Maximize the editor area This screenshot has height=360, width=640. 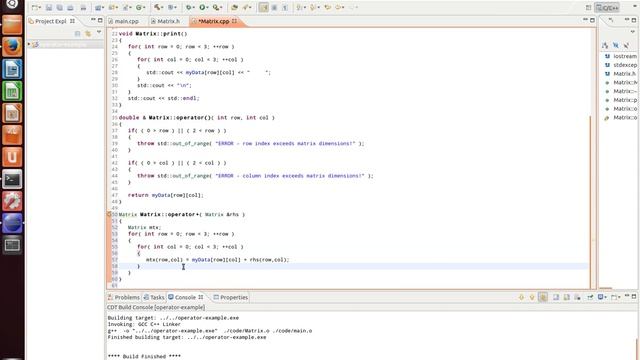[592, 20]
